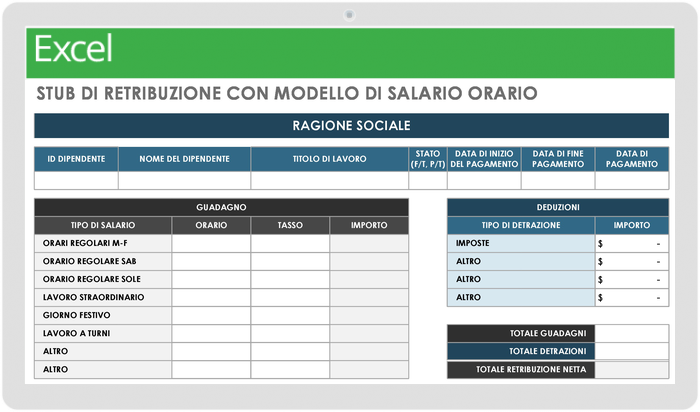Select the NOME DEL DIPENDENTE header
The width and height of the screenshot is (700, 412).
tap(184, 159)
